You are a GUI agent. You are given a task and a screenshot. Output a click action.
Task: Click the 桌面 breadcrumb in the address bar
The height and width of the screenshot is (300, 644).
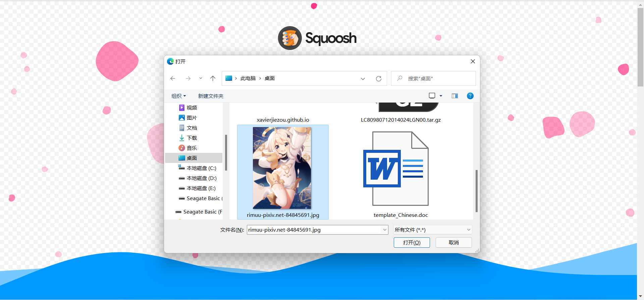coord(270,78)
